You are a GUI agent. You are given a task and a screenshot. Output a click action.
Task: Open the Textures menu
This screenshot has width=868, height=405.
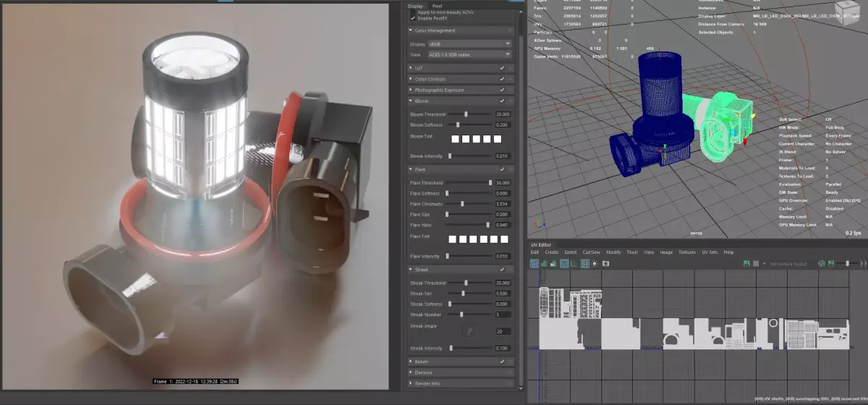pos(686,252)
